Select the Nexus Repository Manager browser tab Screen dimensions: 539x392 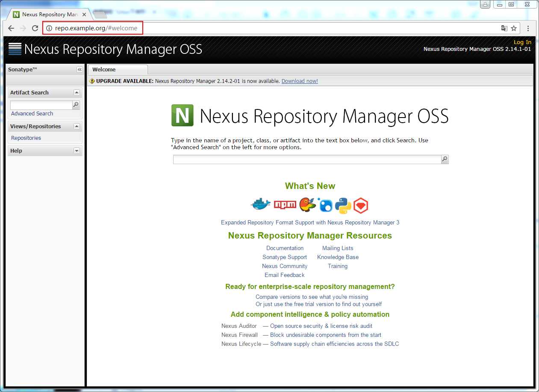[49, 14]
